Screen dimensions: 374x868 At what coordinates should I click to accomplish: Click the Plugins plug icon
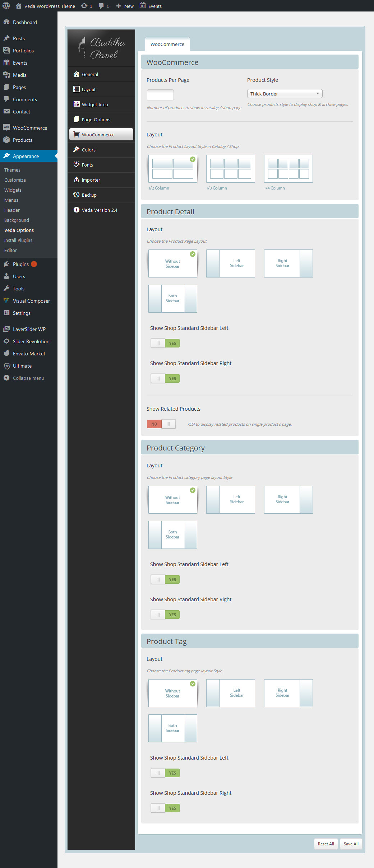tap(6, 264)
